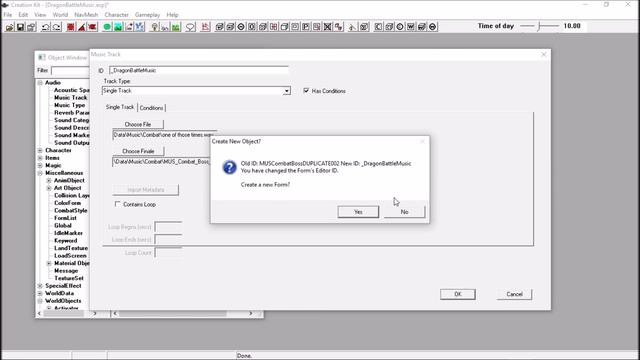Enable the Contains Loop checkbox
The width and height of the screenshot is (640, 360).
tap(118, 204)
